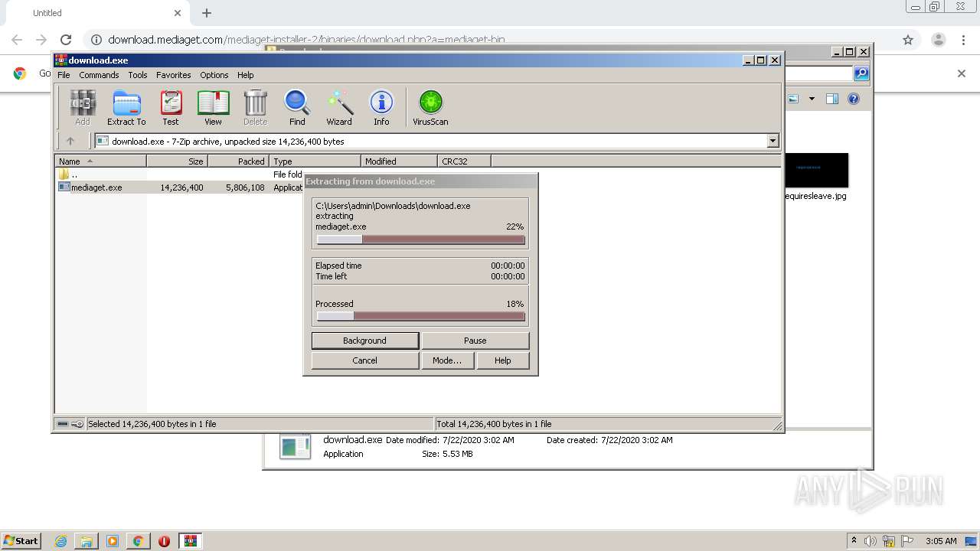
Task: Click the disk icon in WinRAR status bar
Action: pyautogui.click(x=63, y=424)
